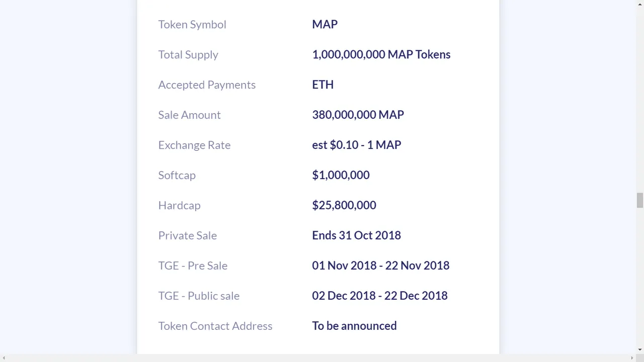
Task: Click the vertical scrollbar down arrow
Action: tap(639, 349)
